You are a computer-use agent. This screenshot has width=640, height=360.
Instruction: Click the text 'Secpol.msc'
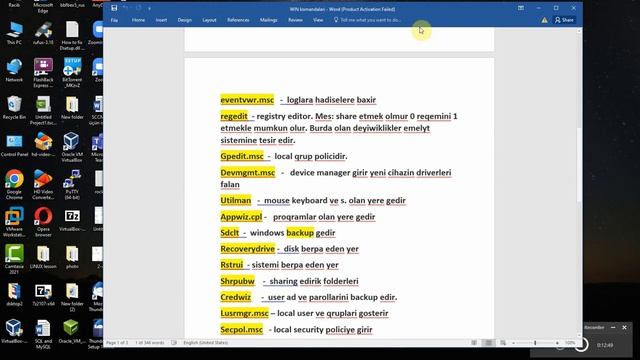tap(241, 329)
